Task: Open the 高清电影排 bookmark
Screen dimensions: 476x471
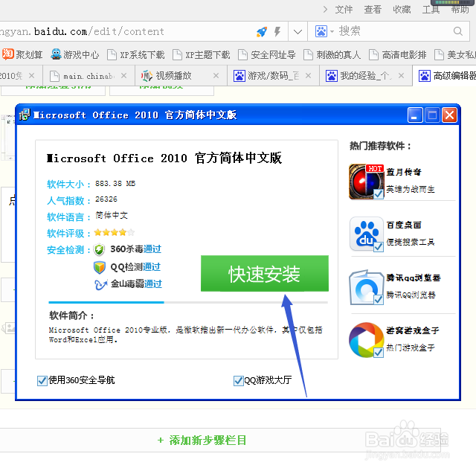Action: click(x=397, y=54)
